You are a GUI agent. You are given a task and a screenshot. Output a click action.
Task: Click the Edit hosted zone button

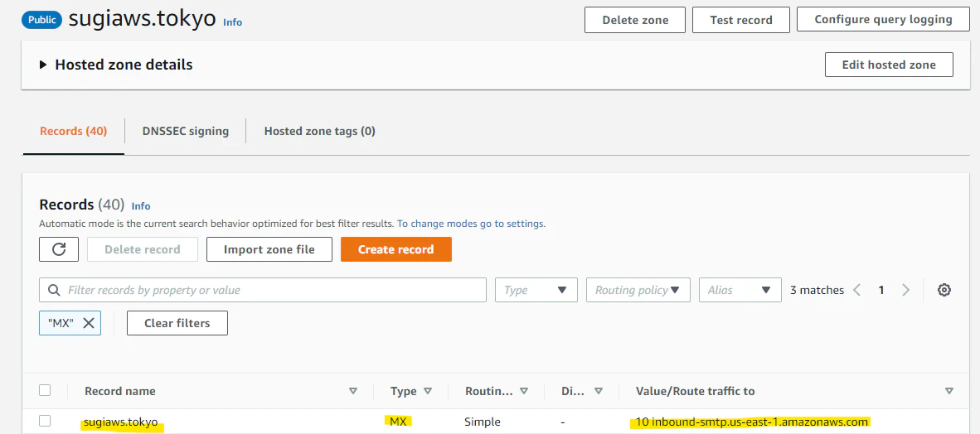(889, 65)
